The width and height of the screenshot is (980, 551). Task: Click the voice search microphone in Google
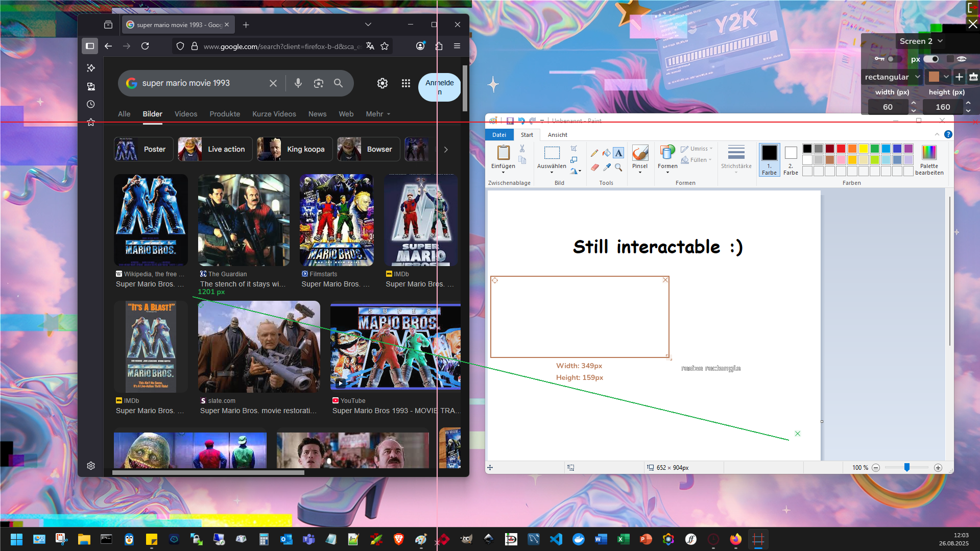point(298,83)
